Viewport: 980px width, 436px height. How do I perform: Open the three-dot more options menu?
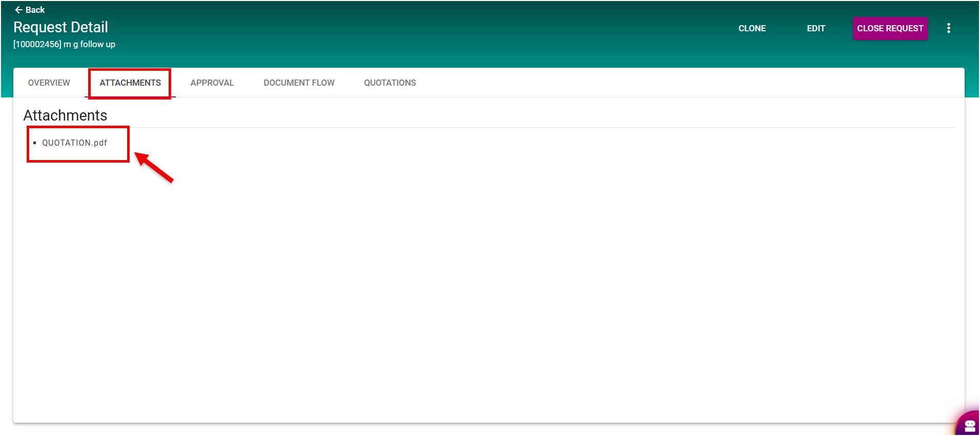coord(948,28)
